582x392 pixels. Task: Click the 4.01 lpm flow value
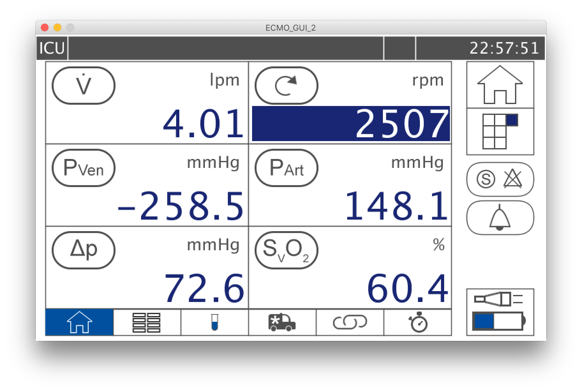[x=203, y=124]
